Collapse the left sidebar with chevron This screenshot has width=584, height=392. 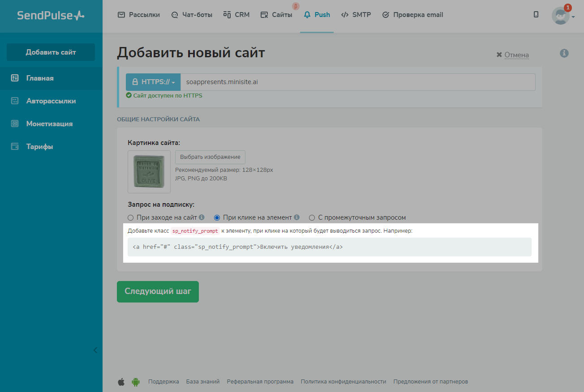[95, 350]
